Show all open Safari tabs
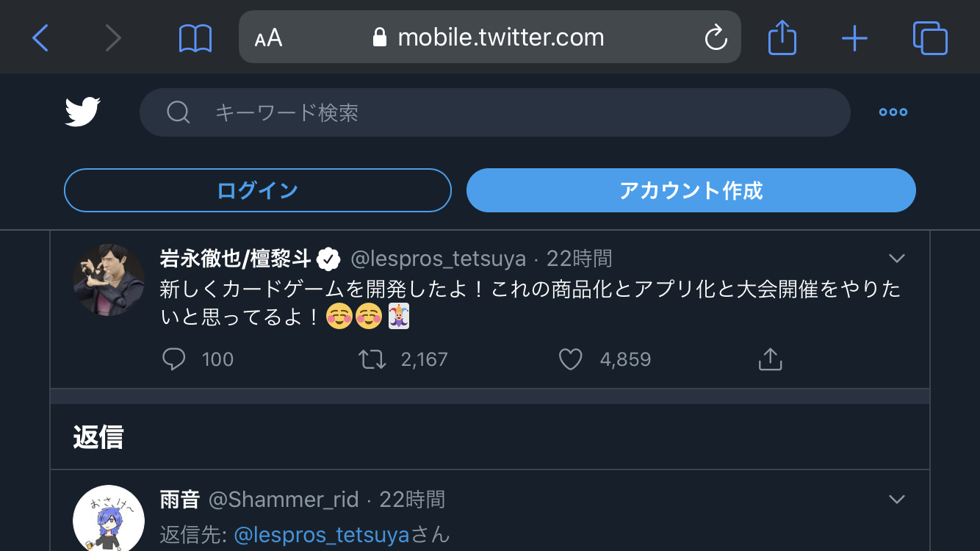The width and height of the screenshot is (980, 551). pos(930,37)
